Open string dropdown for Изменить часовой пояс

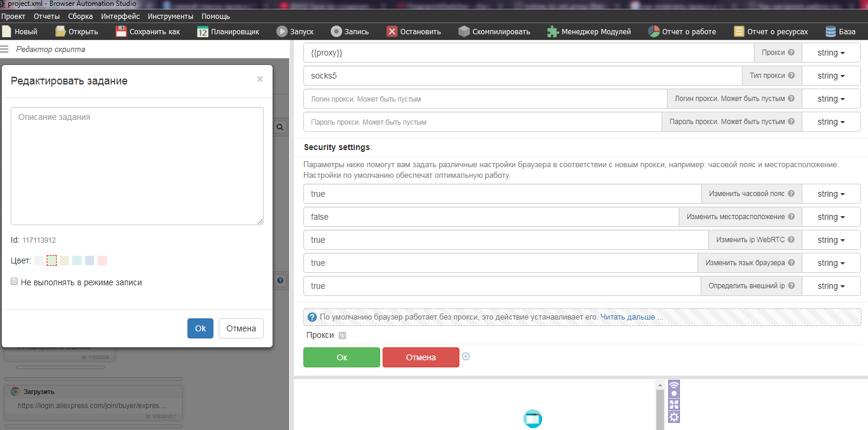click(x=831, y=194)
